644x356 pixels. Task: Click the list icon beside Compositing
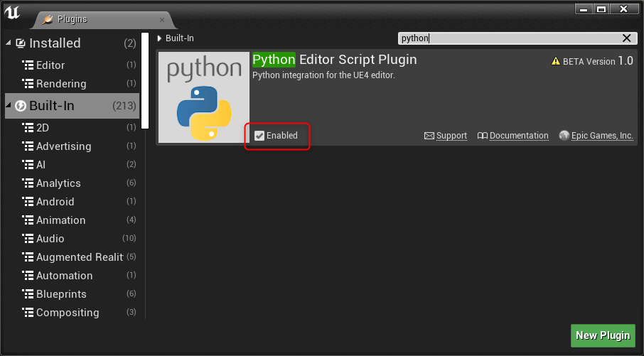(28, 313)
